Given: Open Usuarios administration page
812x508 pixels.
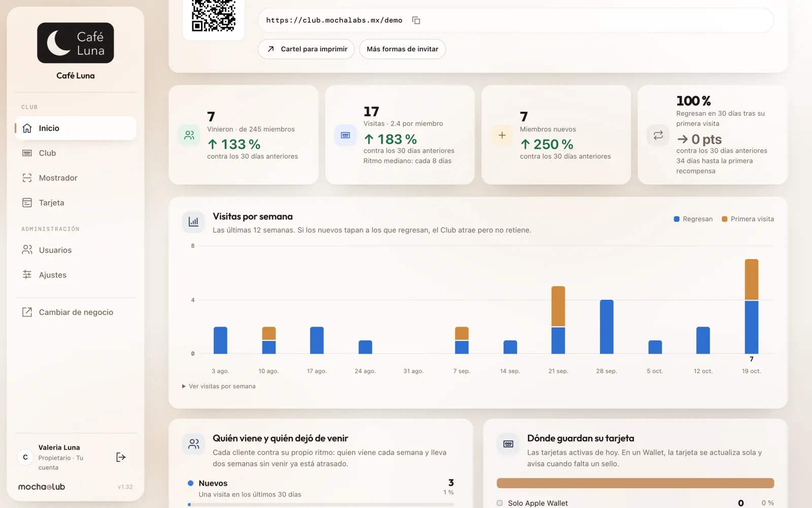Looking at the screenshot, I should point(76,250).
